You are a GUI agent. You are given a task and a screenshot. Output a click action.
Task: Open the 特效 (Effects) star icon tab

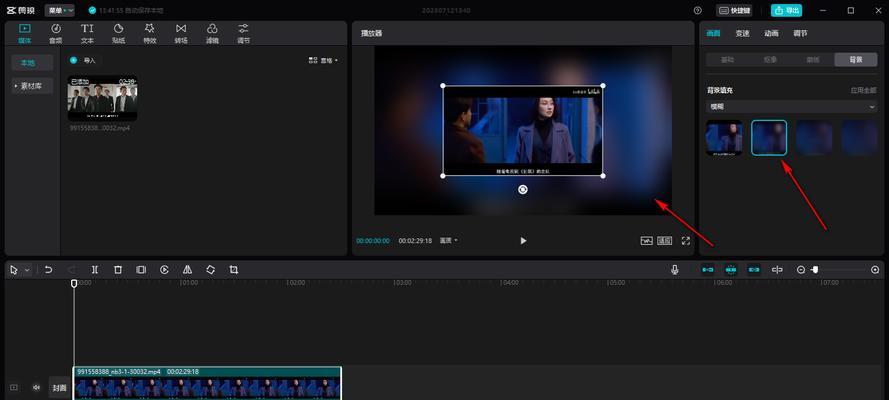point(150,33)
